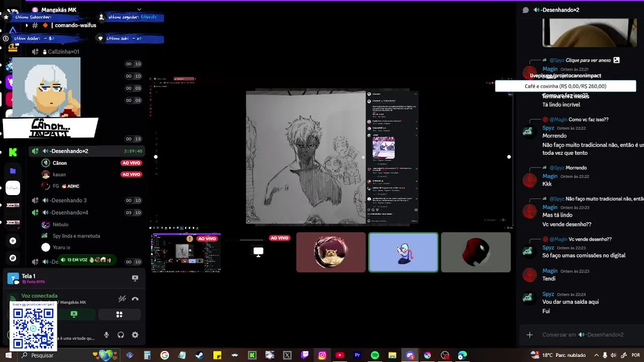Screen dimensions: 644x362
Task: Click user kauan in voice list
Action: (x=59, y=174)
